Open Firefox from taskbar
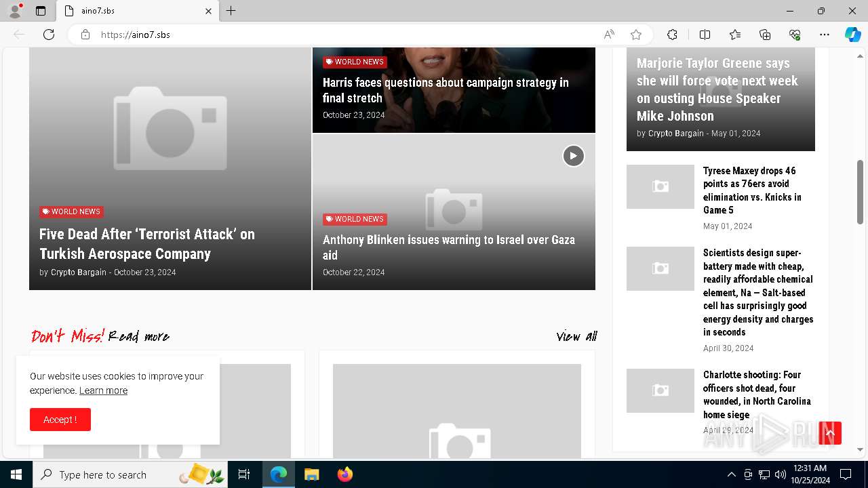Viewport: 868px width, 488px height. 344,474
